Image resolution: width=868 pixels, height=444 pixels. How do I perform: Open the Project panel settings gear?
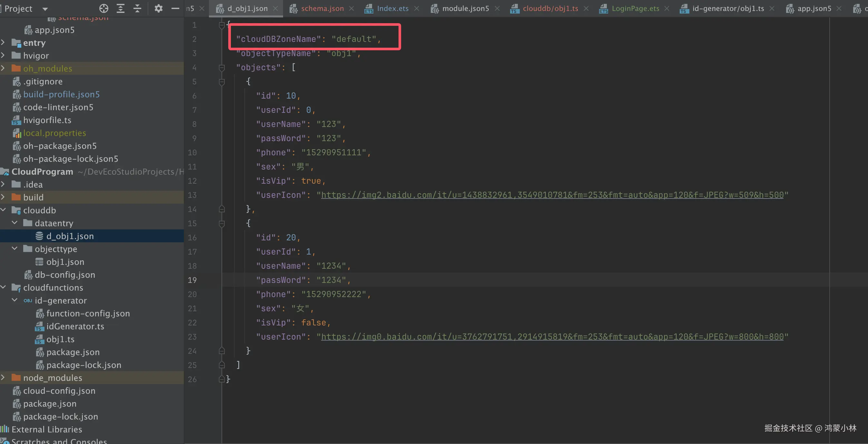[158, 8]
